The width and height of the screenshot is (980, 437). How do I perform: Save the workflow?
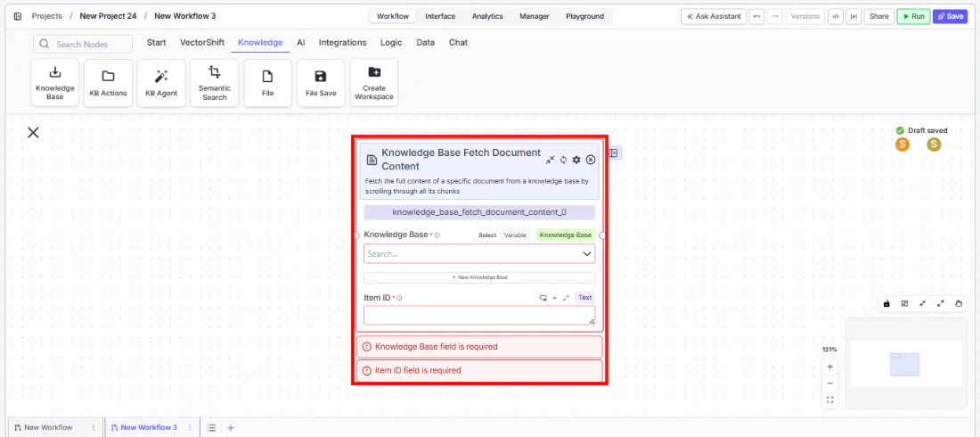tap(950, 16)
